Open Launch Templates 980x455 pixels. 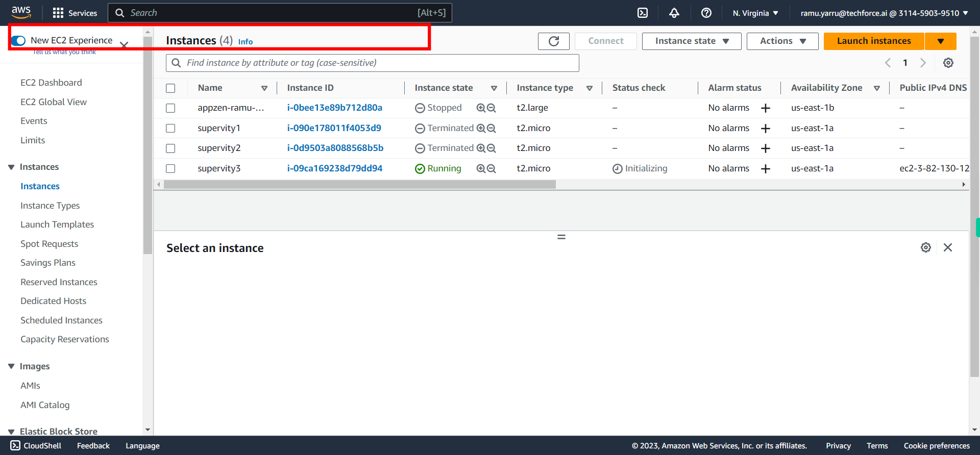tap(57, 224)
